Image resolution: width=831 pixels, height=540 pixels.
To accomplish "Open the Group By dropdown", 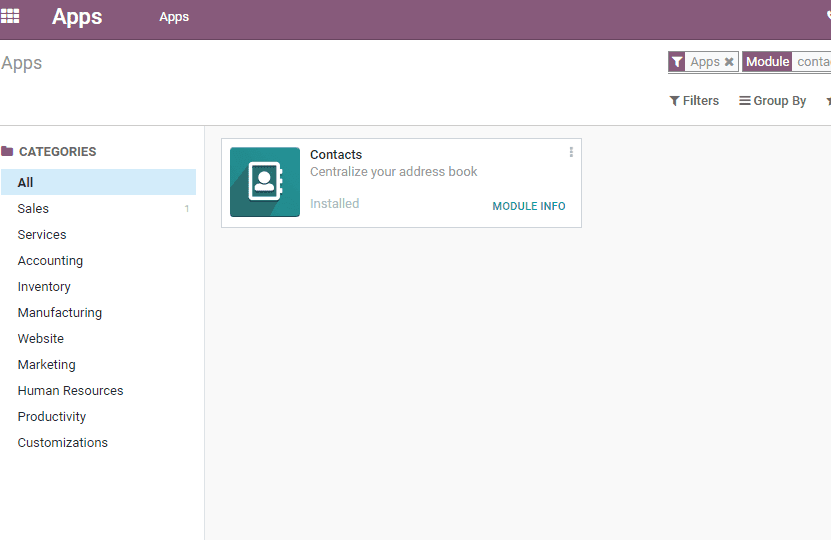I will tap(773, 101).
